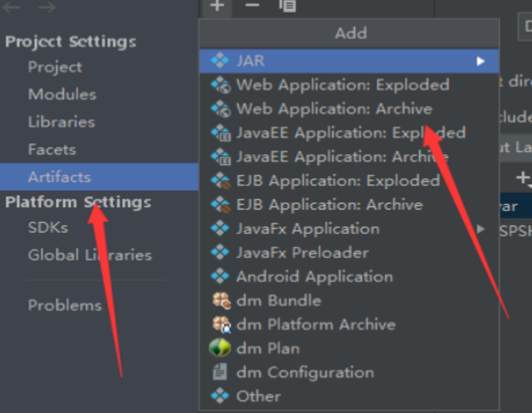Click the dm Plan green icon
The width and height of the screenshot is (532, 413).
click(x=220, y=348)
